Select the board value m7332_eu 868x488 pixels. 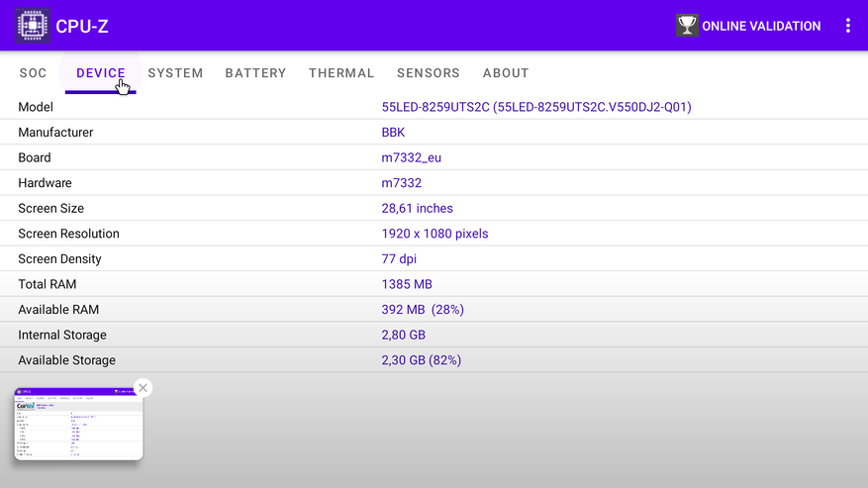[x=412, y=157]
